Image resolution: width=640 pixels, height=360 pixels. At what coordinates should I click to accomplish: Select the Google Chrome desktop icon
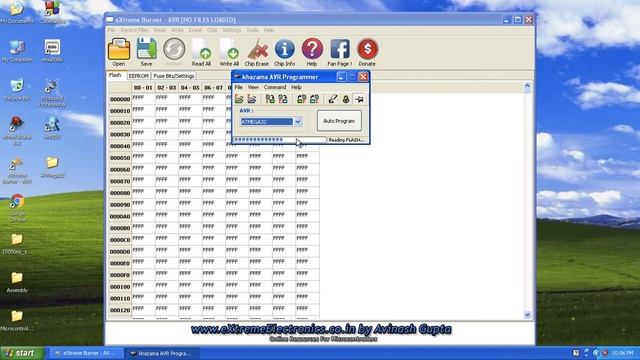tap(17, 208)
